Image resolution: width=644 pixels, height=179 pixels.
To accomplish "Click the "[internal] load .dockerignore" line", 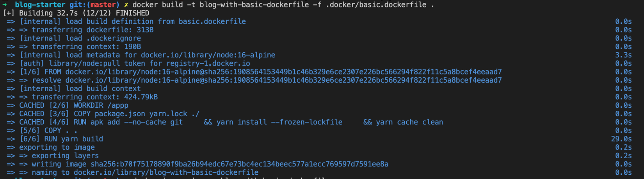I will (x=80, y=38).
